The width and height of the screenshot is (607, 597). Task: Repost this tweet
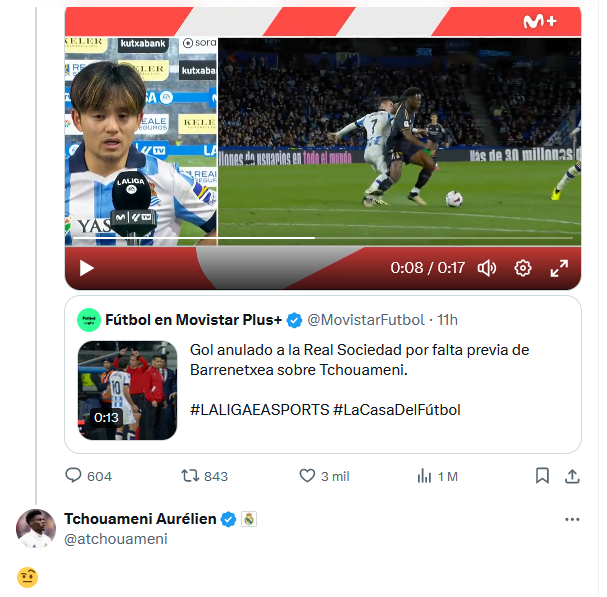tap(189, 476)
